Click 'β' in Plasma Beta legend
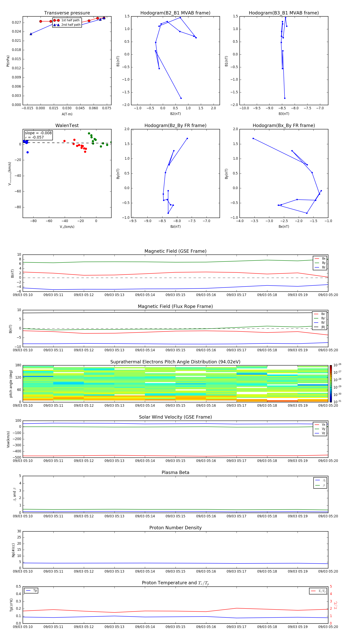This screenshot has height=644, width=351. [x=324, y=485]
